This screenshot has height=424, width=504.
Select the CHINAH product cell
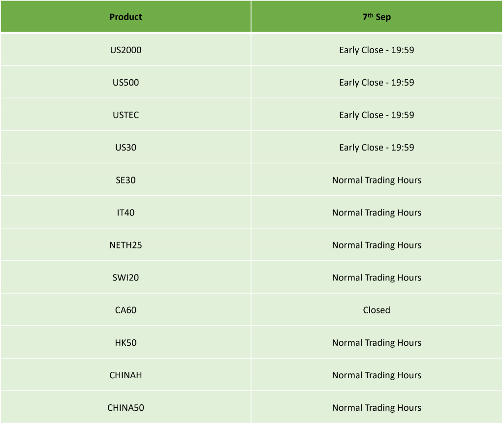coord(126,375)
